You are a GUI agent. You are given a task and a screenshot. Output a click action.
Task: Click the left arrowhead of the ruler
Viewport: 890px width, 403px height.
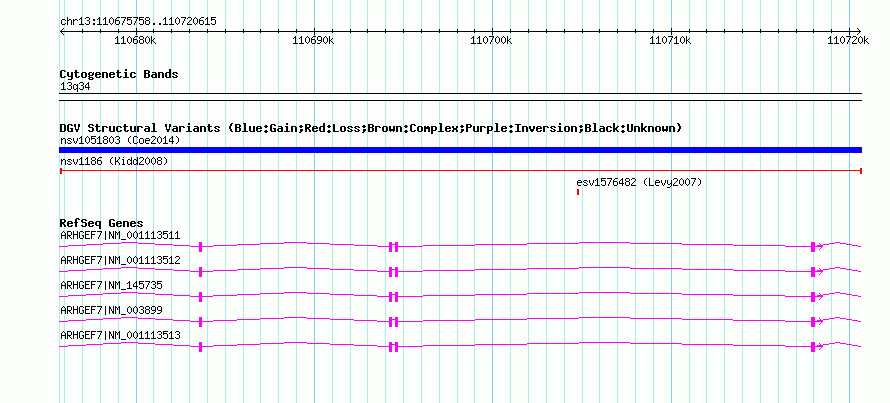pos(62,31)
